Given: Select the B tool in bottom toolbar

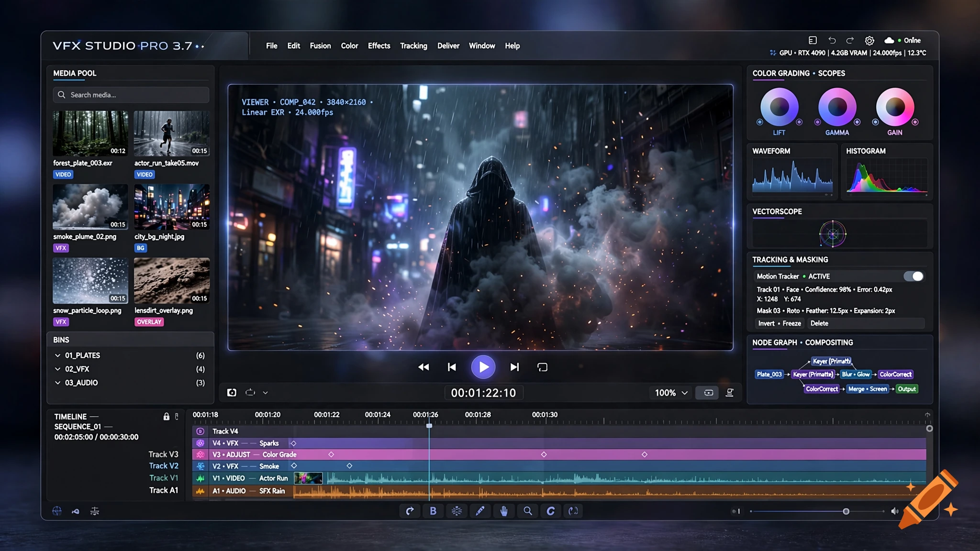Looking at the screenshot, I should pyautogui.click(x=433, y=511).
